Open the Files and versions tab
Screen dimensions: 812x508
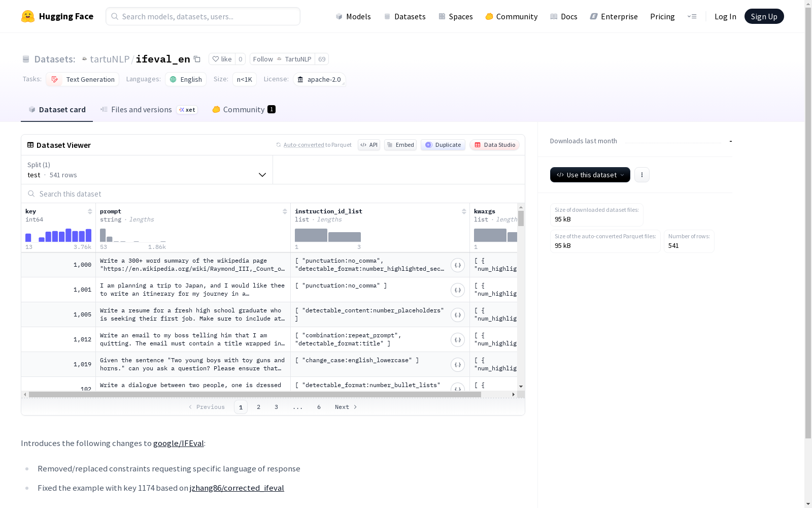(149, 110)
